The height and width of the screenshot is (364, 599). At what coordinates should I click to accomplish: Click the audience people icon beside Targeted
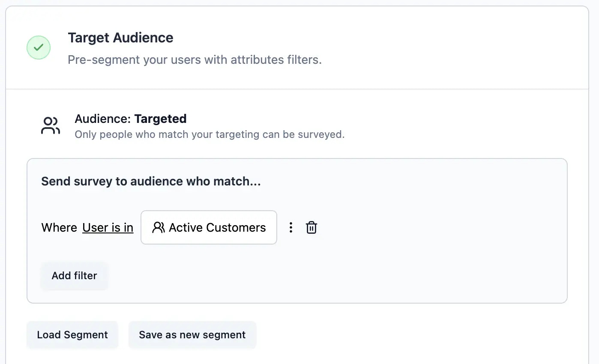click(x=51, y=126)
